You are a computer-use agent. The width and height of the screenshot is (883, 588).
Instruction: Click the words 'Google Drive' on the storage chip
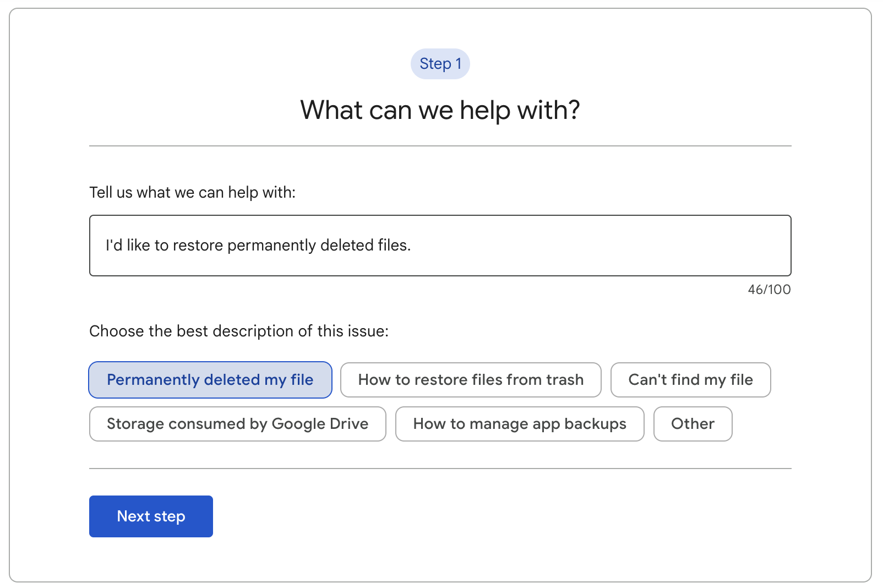[x=320, y=424]
